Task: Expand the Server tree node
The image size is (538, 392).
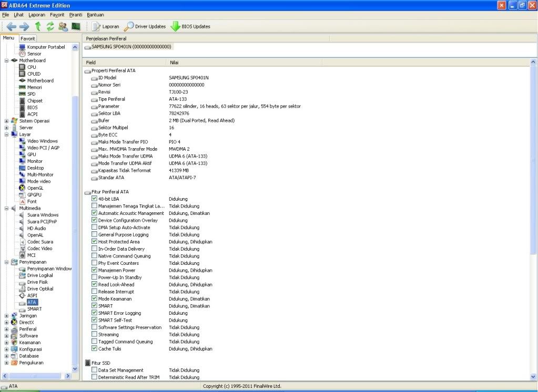Action: [x=6, y=128]
